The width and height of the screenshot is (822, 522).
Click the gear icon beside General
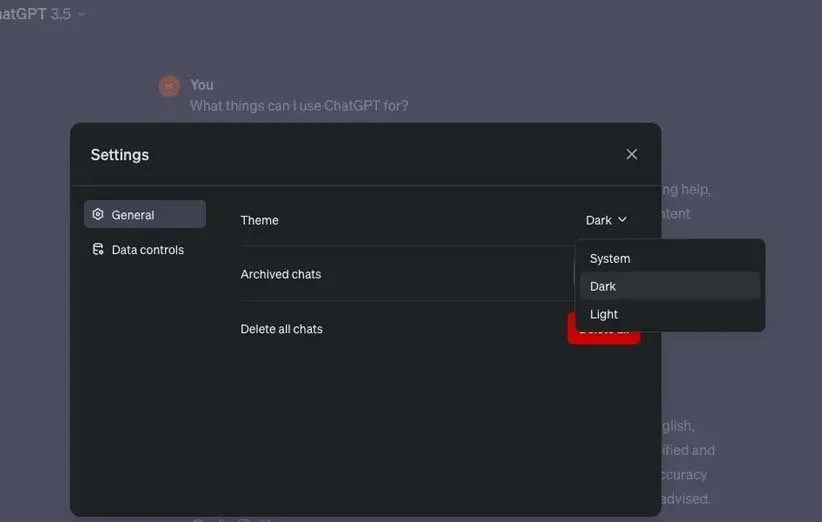pyautogui.click(x=98, y=215)
